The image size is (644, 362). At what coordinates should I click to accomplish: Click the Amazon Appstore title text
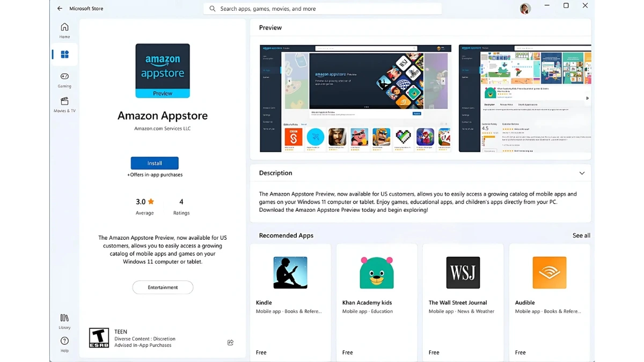coord(163,116)
